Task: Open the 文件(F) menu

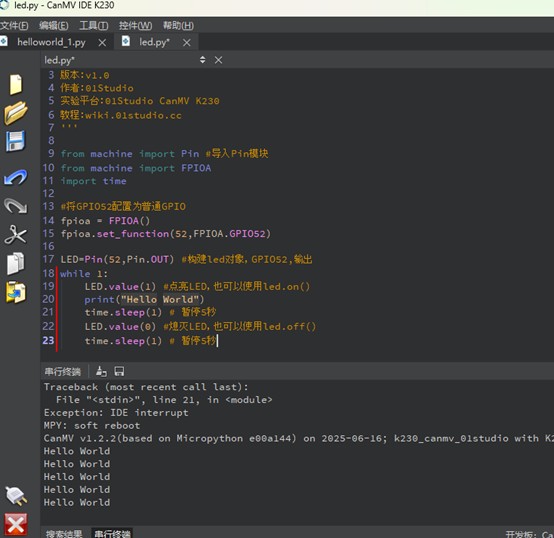Action: [x=14, y=25]
